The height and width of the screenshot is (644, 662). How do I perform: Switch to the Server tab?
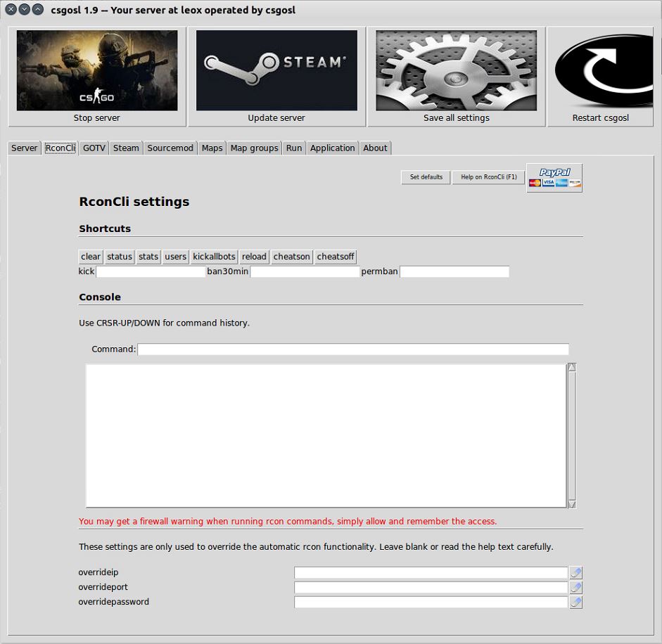(24, 148)
